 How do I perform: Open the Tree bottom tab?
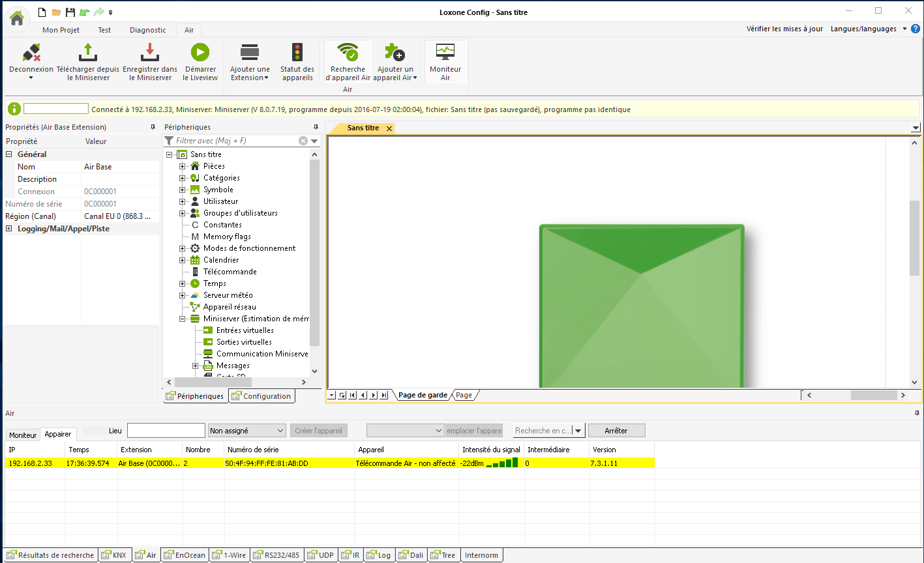pyautogui.click(x=443, y=555)
